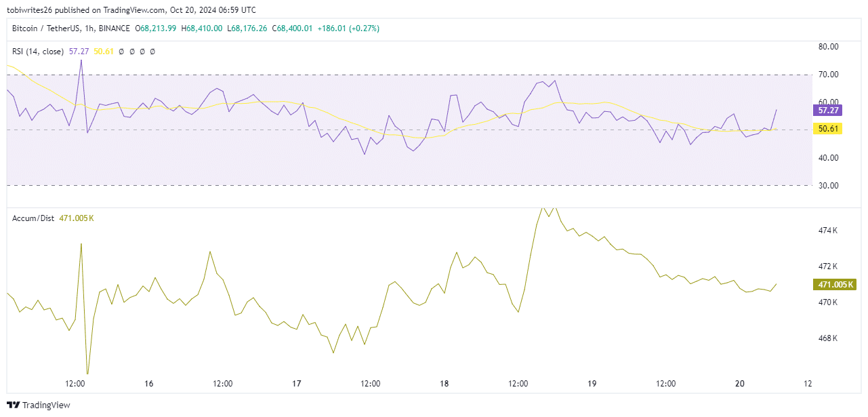The height and width of the screenshot is (417, 868).
Task: Click the yellow 50.61 value badge
Action: pos(828,128)
